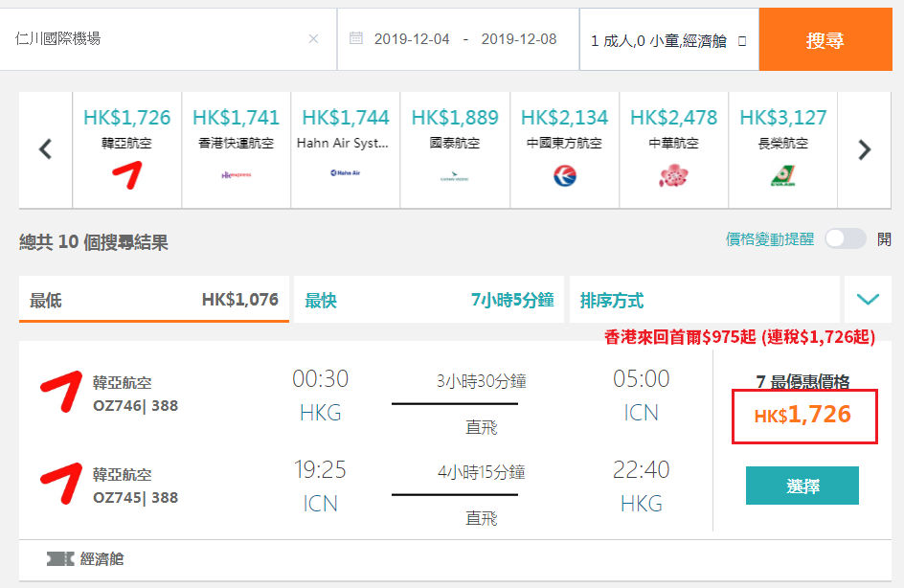Click the Hahn Air logo in the carousel
This screenshot has height=588, width=904.
click(x=346, y=173)
